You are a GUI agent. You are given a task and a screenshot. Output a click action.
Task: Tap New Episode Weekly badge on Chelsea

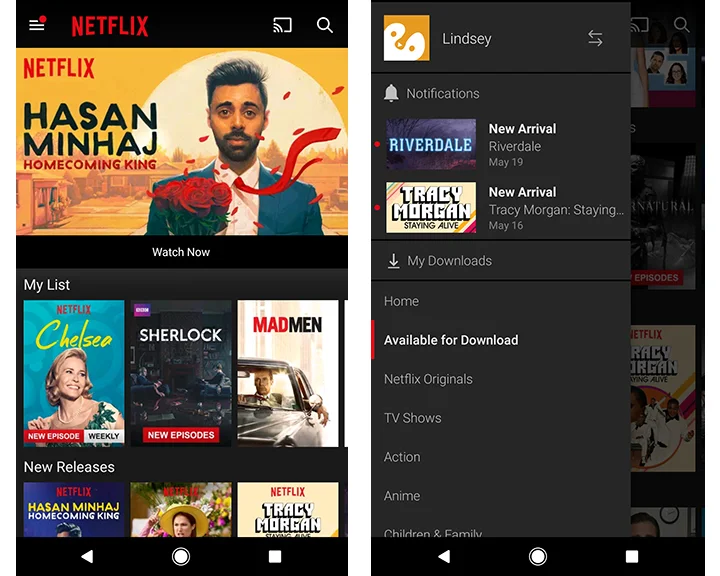(74, 436)
